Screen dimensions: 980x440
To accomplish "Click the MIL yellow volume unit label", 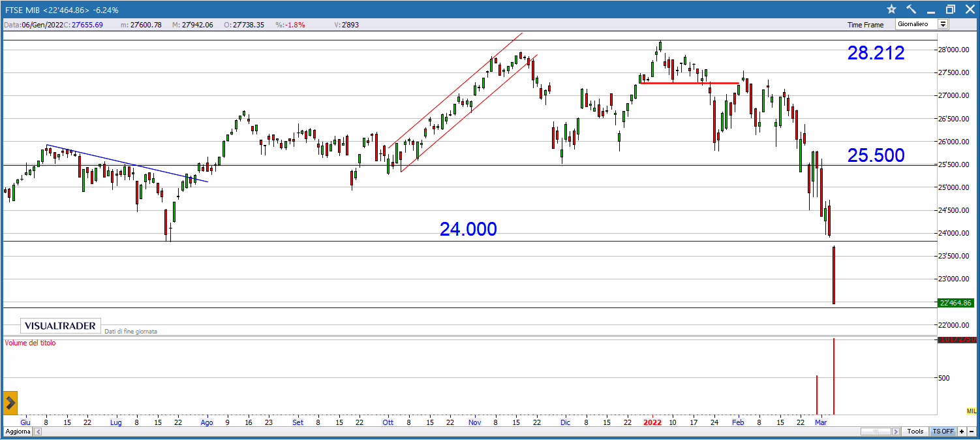I will point(971,411).
